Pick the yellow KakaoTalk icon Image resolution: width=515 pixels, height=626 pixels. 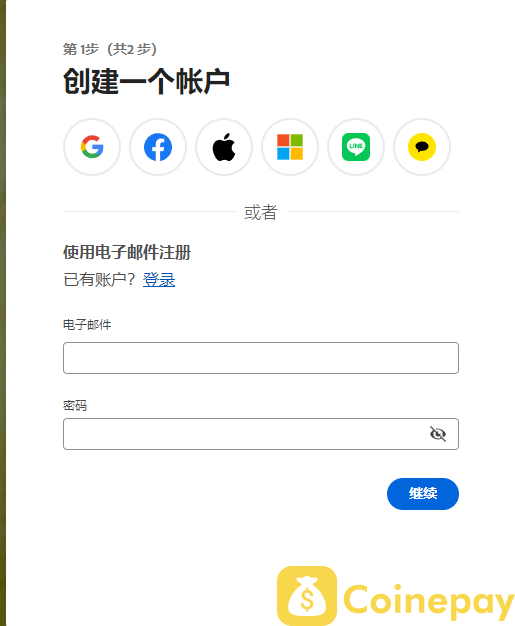coord(422,147)
